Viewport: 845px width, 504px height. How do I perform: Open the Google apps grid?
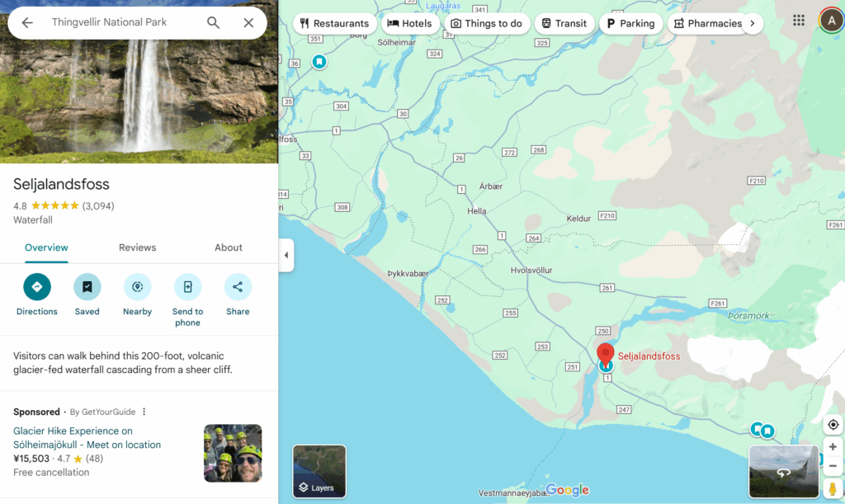[799, 21]
